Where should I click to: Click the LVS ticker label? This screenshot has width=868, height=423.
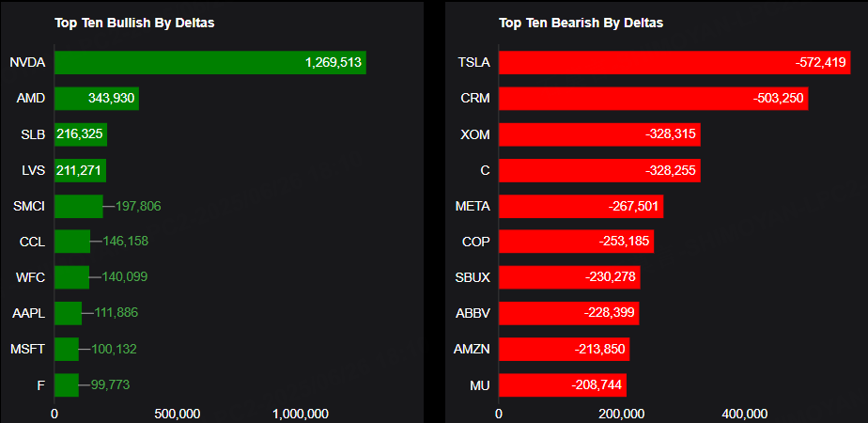[33, 170]
